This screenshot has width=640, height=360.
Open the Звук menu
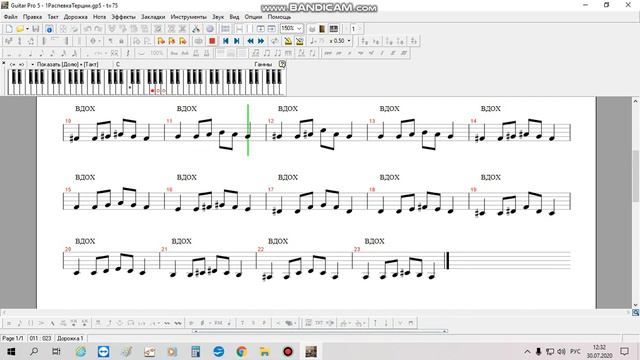coord(218,17)
